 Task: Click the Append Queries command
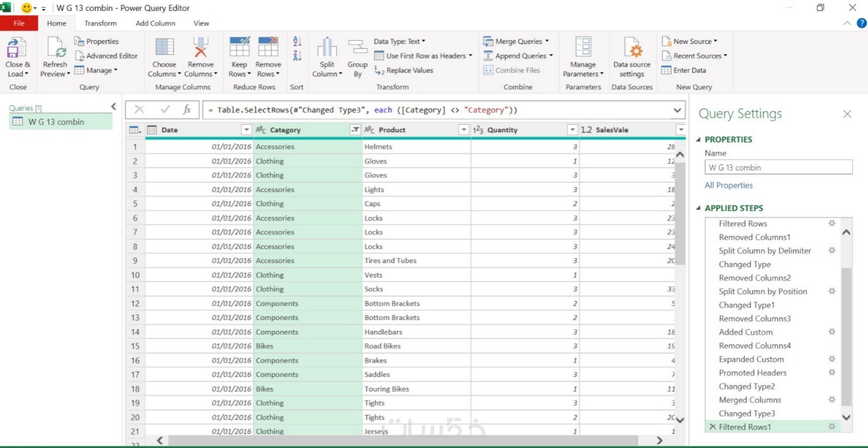click(x=518, y=56)
